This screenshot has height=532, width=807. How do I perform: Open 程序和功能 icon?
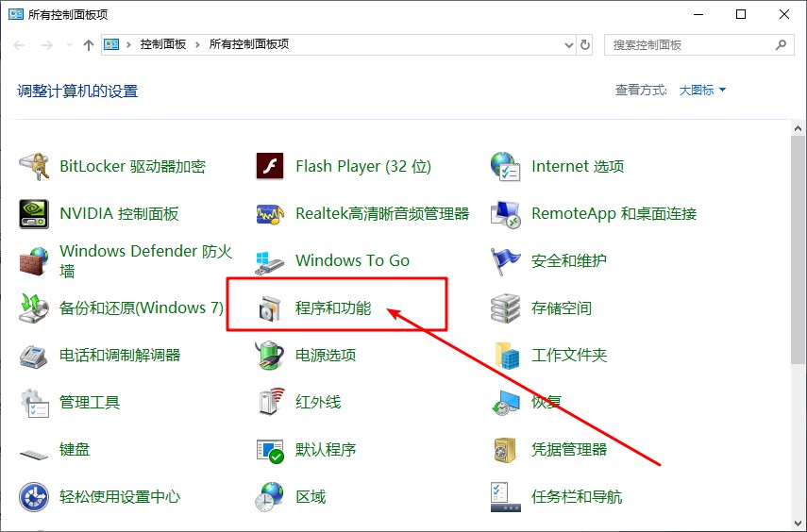pyautogui.click(x=270, y=308)
